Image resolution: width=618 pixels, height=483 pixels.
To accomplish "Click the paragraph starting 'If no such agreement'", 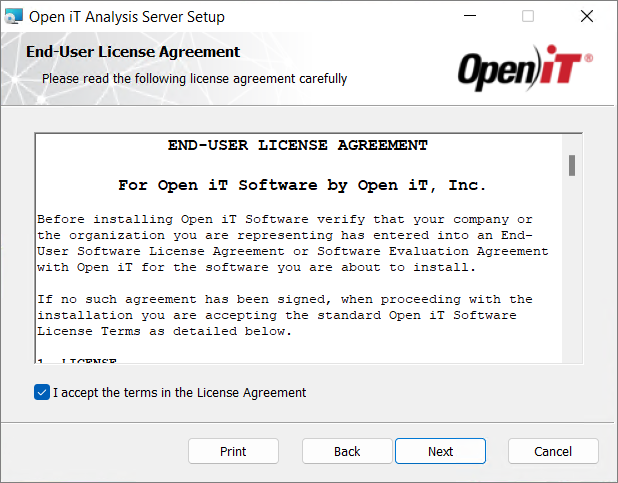I will tap(285, 315).
